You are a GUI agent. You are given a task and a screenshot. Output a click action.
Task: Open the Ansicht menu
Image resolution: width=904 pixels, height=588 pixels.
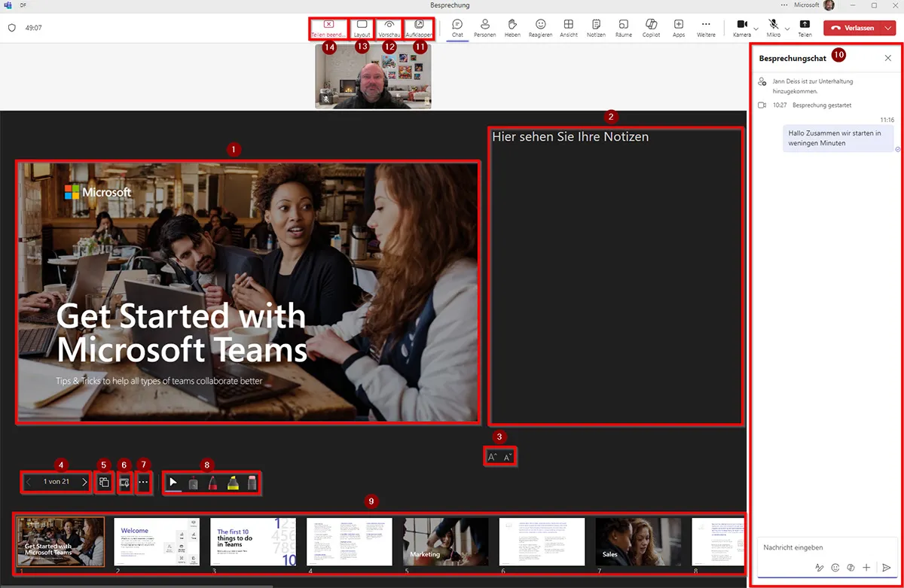pyautogui.click(x=568, y=29)
